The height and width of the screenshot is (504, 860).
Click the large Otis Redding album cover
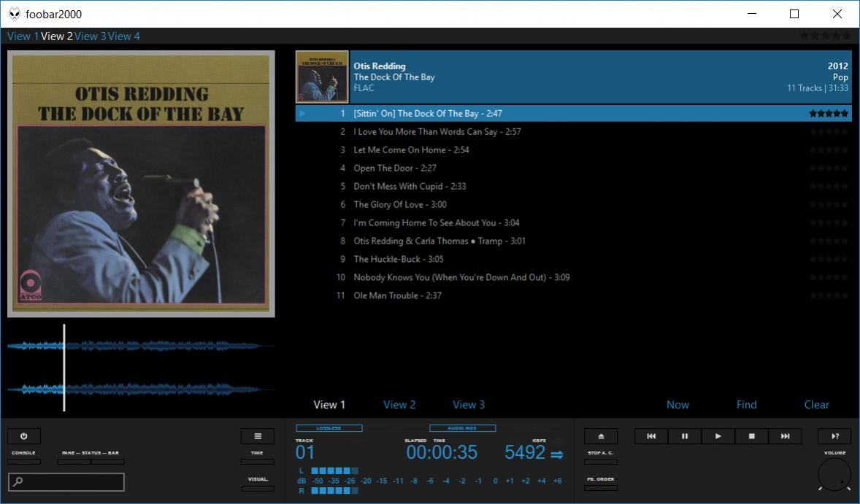click(141, 184)
